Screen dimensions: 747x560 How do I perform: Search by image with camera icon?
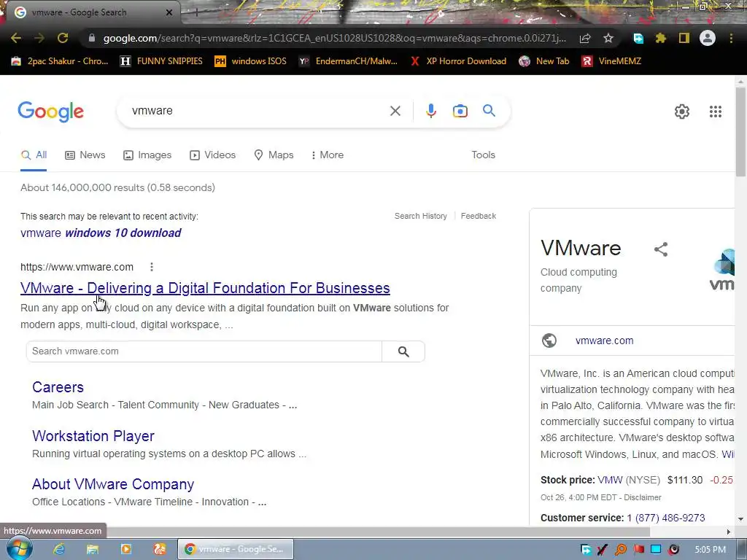tap(460, 111)
